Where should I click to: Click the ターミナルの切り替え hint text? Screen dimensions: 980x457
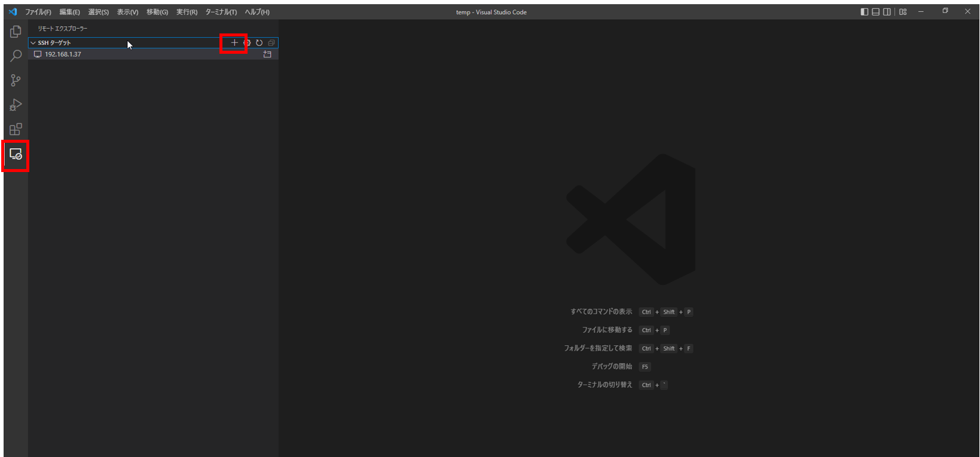coord(605,385)
